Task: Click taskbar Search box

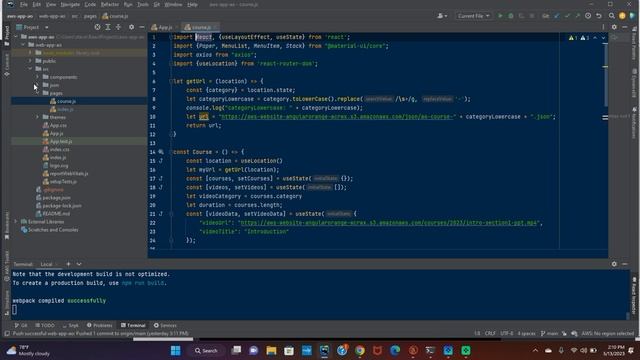Action: click(x=206, y=351)
